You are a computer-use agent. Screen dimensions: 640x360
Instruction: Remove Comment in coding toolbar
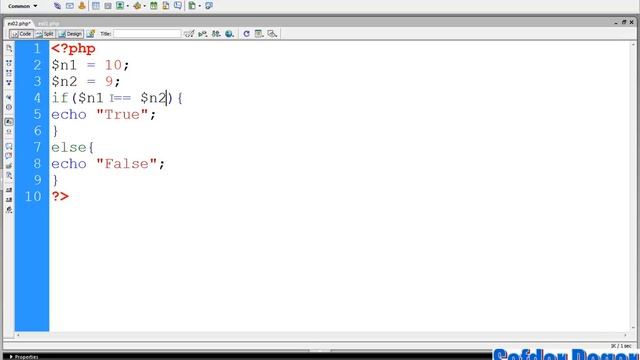(9, 156)
